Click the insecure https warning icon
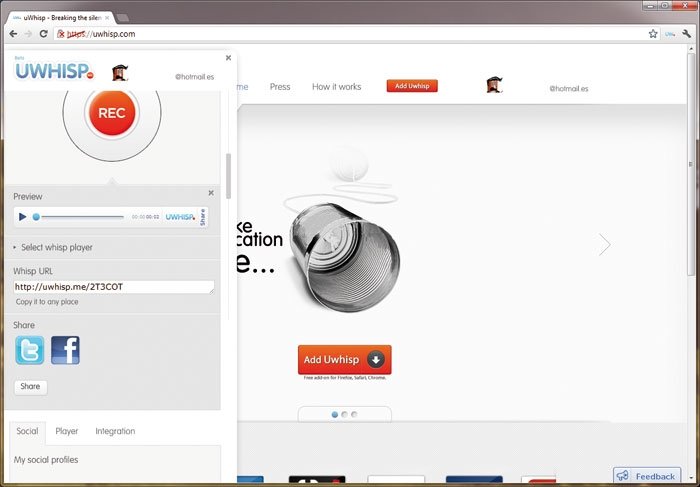This screenshot has width=700, height=487. [61, 34]
